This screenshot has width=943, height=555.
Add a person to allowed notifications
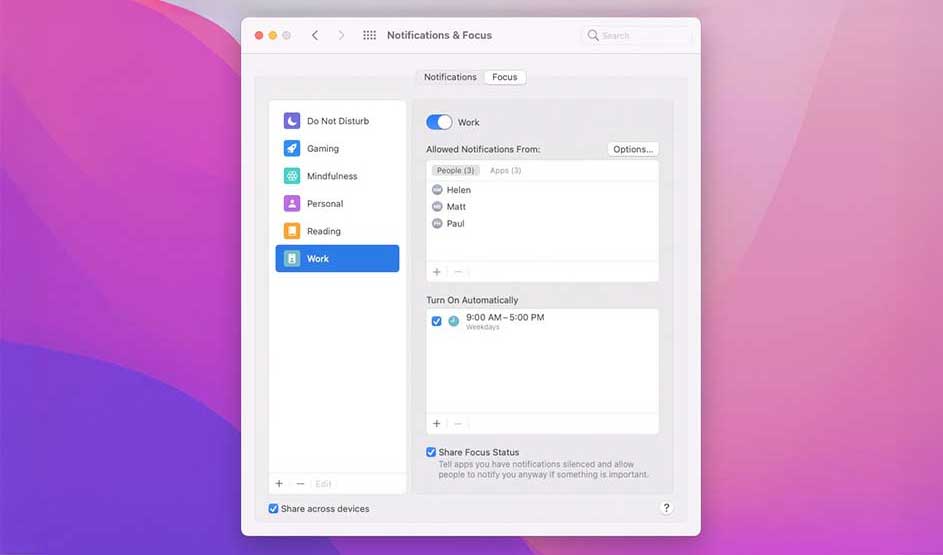coord(437,272)
